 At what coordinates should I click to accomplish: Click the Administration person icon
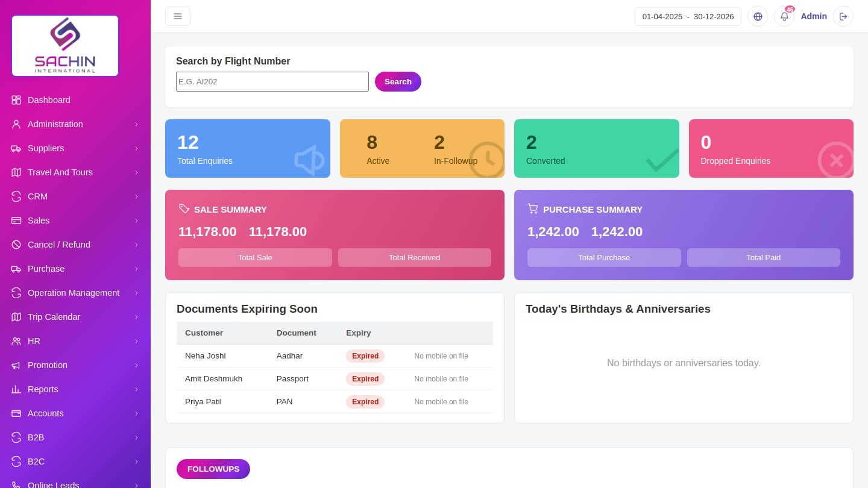(16, 124)
